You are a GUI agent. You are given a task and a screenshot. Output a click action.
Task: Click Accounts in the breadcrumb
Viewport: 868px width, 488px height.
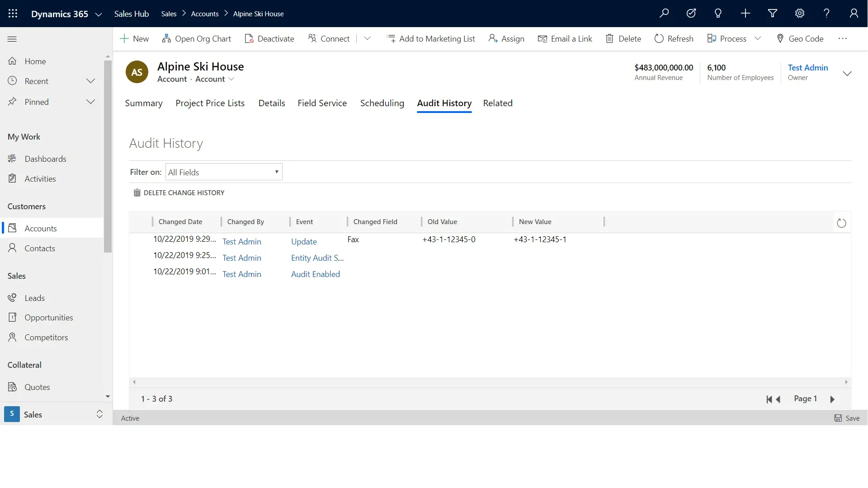205,14
